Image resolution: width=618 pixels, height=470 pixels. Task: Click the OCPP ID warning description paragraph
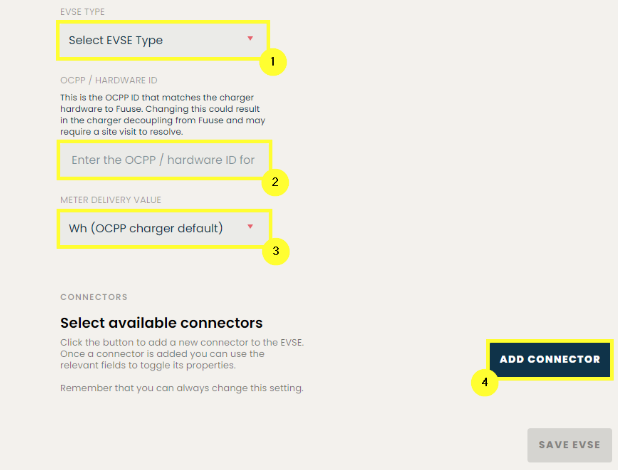163,115
